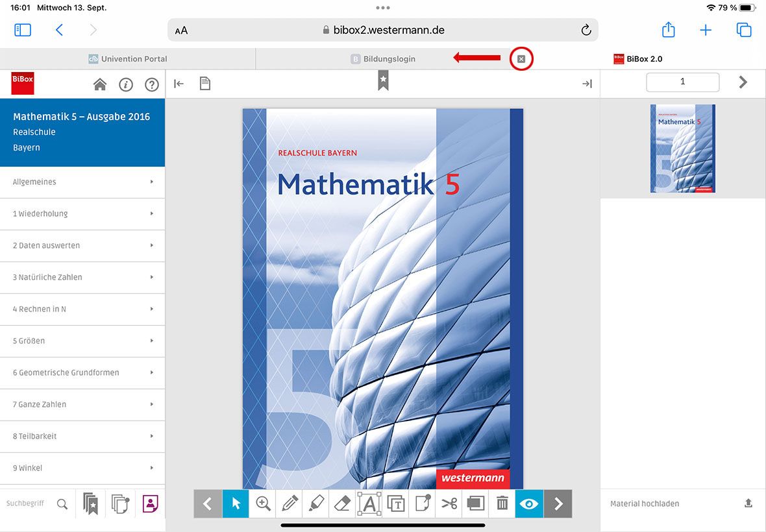
Task: Toggle bookmark on current page
Action: (x=383, y=81)
